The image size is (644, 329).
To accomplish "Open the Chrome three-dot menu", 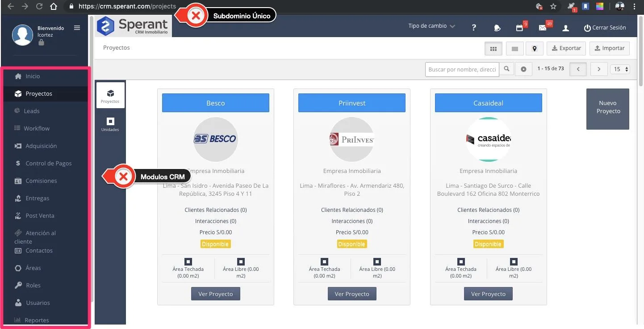I will (635, 7).
